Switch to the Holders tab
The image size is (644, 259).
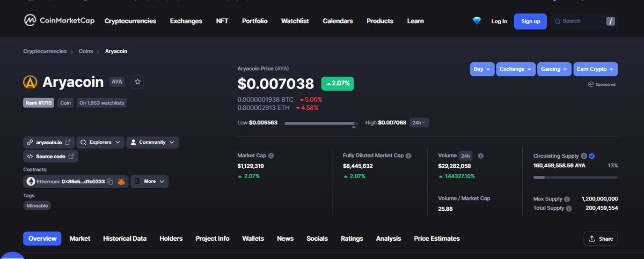[x=171, y=239]
